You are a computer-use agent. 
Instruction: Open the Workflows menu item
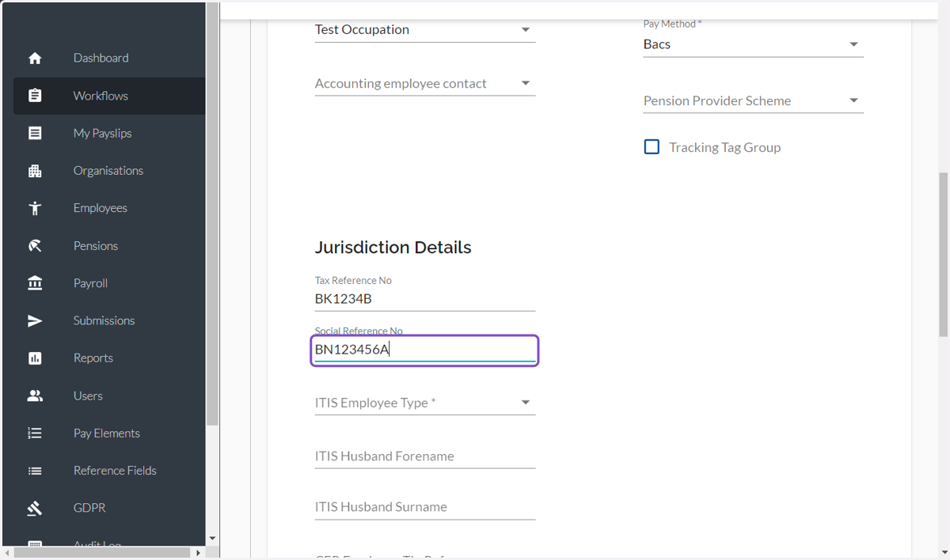pyautogui.click(x=109, y=96)
